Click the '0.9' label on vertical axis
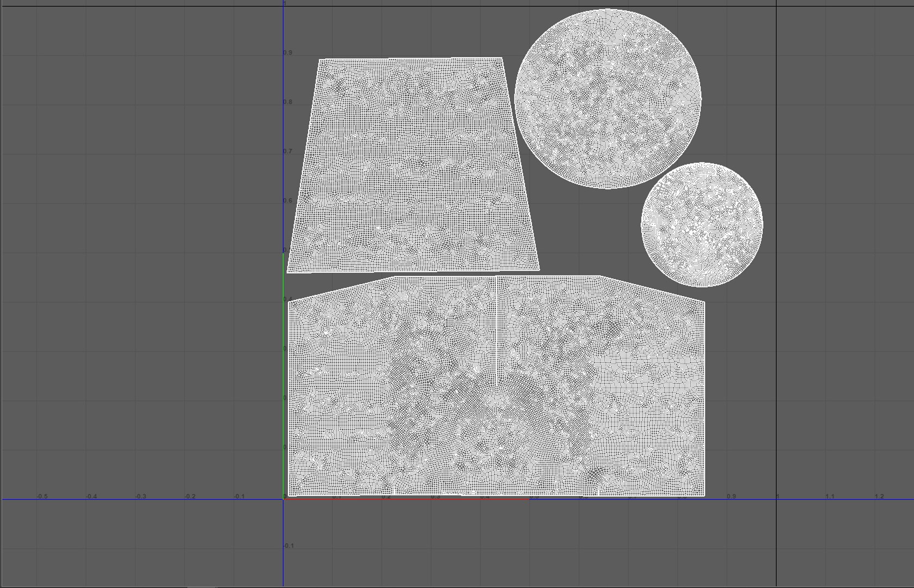The image size is (914, 588). coord(287,53)
